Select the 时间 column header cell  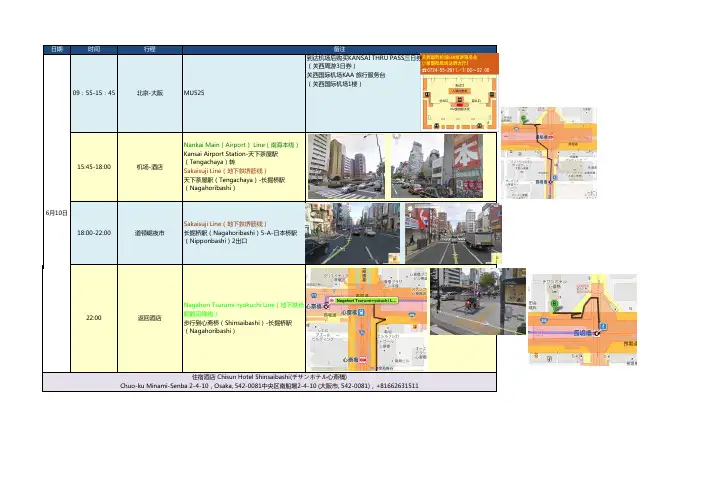pos(94,48)
